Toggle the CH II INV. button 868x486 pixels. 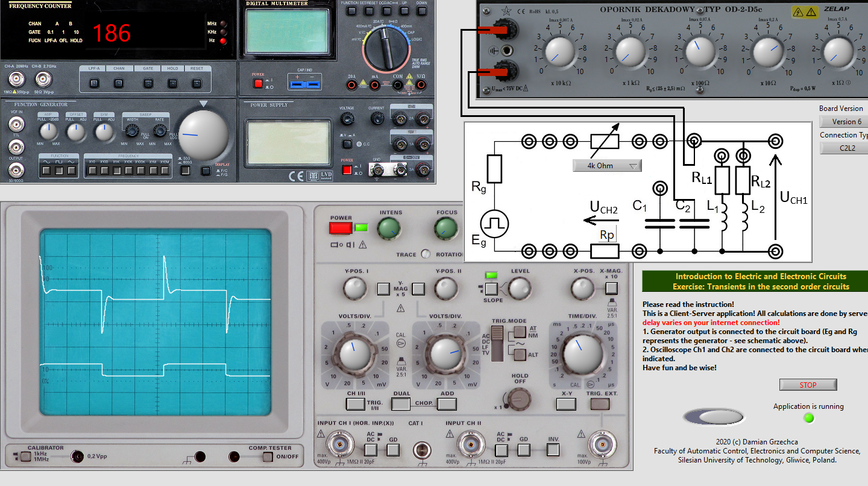coord(553,449)
